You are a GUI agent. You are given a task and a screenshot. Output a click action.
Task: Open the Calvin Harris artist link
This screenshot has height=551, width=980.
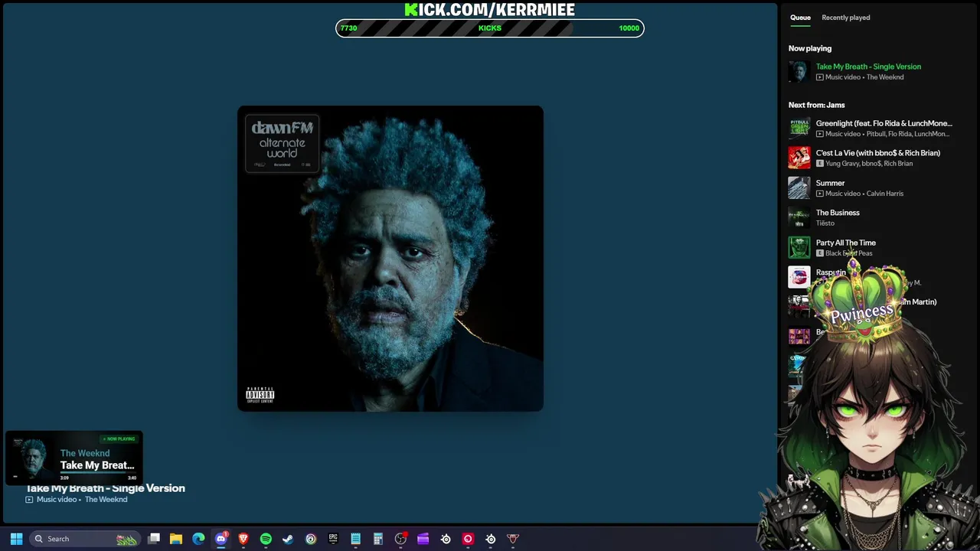885,194
